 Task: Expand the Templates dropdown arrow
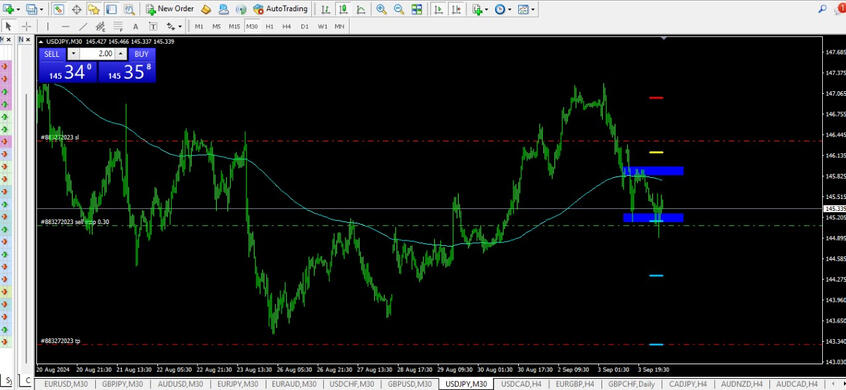pos(533,9)
